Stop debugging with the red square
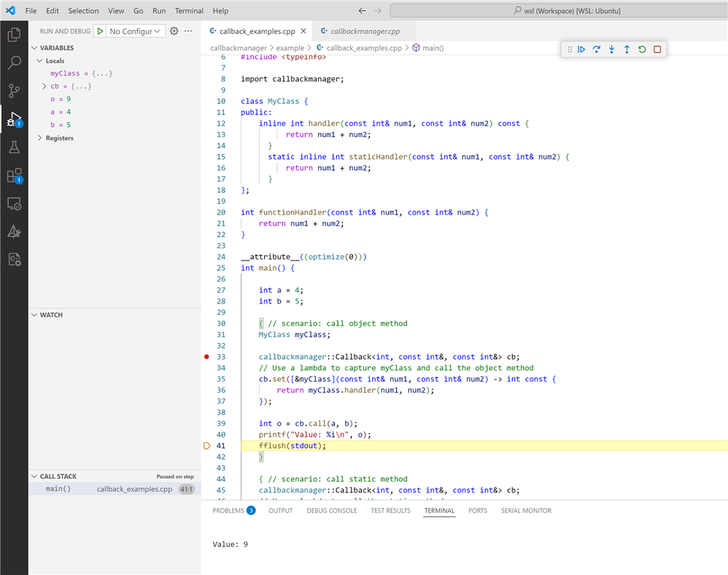The width and height of the screenshot is (728, 575). (657, 50)
